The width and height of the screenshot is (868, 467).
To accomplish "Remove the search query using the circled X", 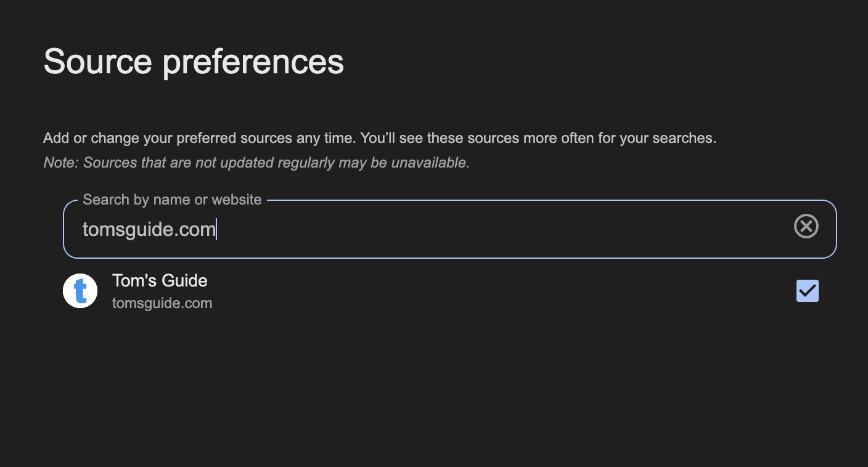I will (806, 227).
